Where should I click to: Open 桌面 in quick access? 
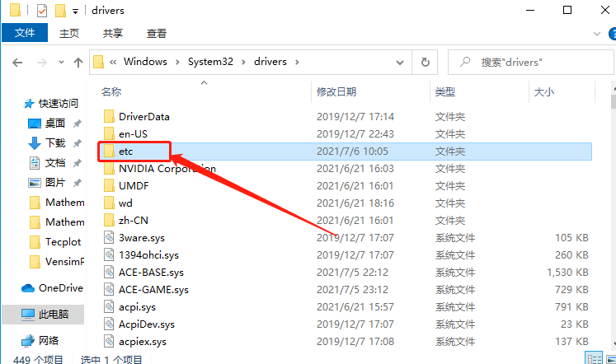tap(54, 124)
